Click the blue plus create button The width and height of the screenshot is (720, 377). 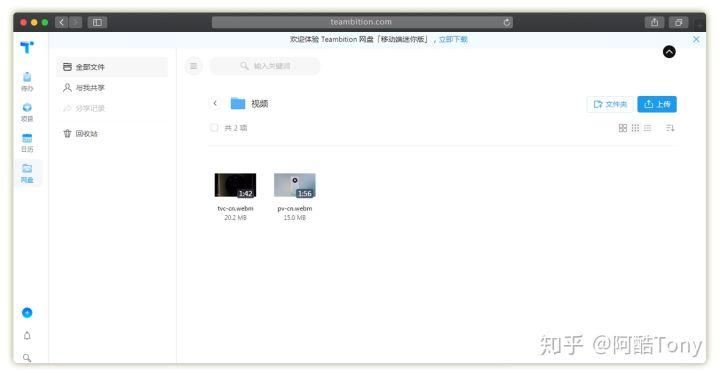(x=27, y=313)
